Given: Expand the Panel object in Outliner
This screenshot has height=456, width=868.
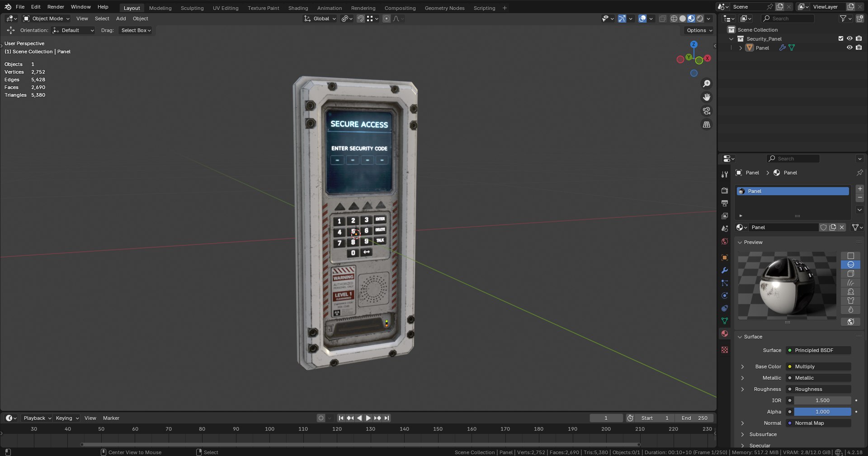Looking at the screenshot, I should coord(741,48).
